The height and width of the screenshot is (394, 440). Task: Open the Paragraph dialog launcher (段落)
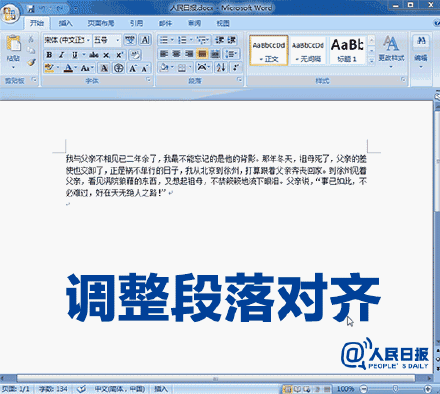[x=239, y=80]
